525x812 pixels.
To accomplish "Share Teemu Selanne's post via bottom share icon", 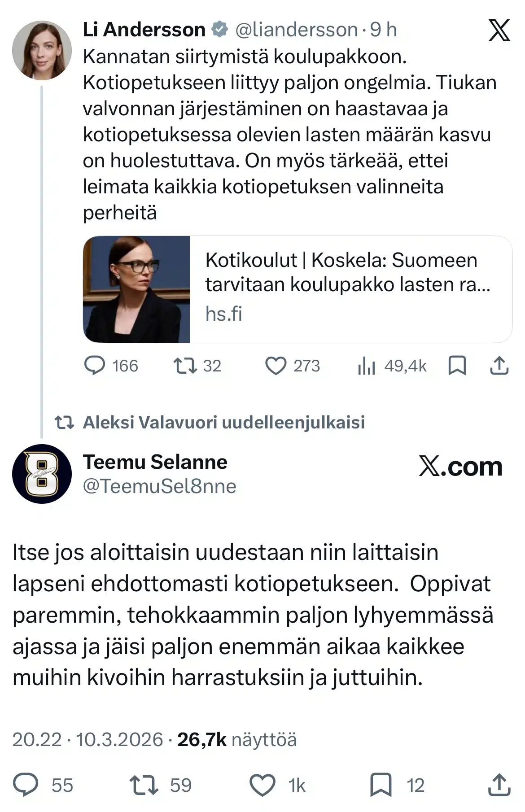I will coord(499,785).
